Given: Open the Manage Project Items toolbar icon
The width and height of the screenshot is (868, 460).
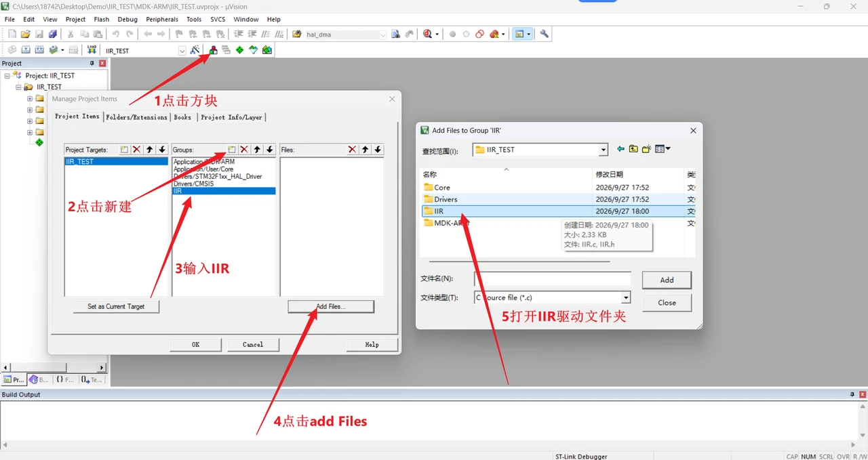Looking at the screenshot, I should pyautogui.click(x=213, y=50).
